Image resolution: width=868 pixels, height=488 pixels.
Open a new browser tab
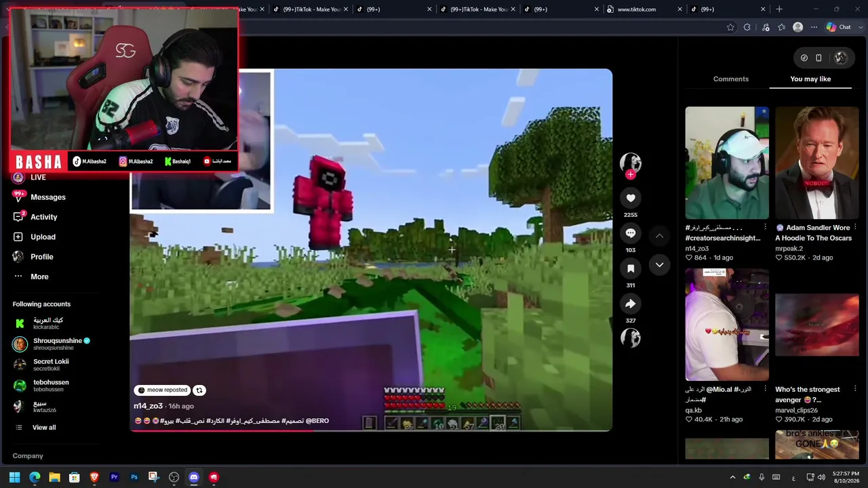(779, 9)
